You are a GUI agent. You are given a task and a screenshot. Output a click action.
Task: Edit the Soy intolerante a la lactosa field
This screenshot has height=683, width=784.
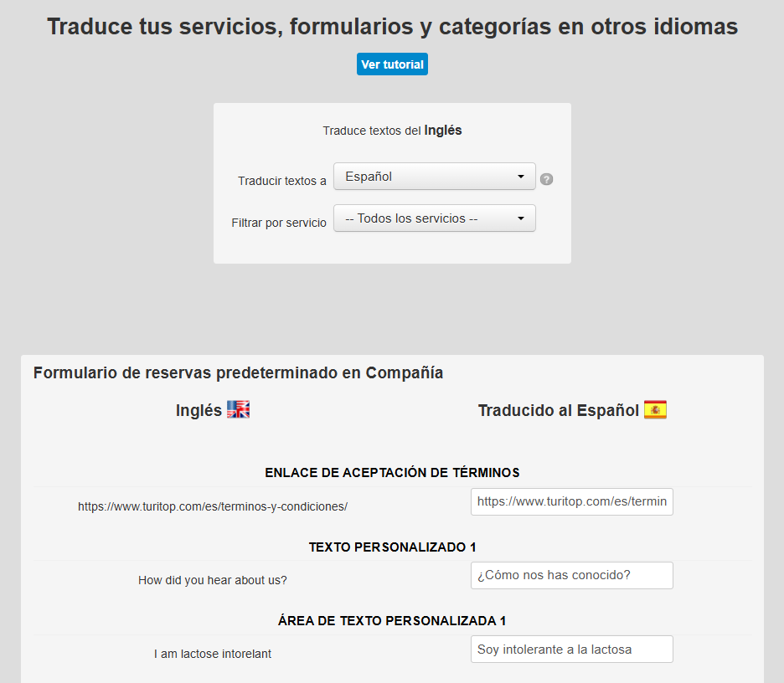point(571,649)
